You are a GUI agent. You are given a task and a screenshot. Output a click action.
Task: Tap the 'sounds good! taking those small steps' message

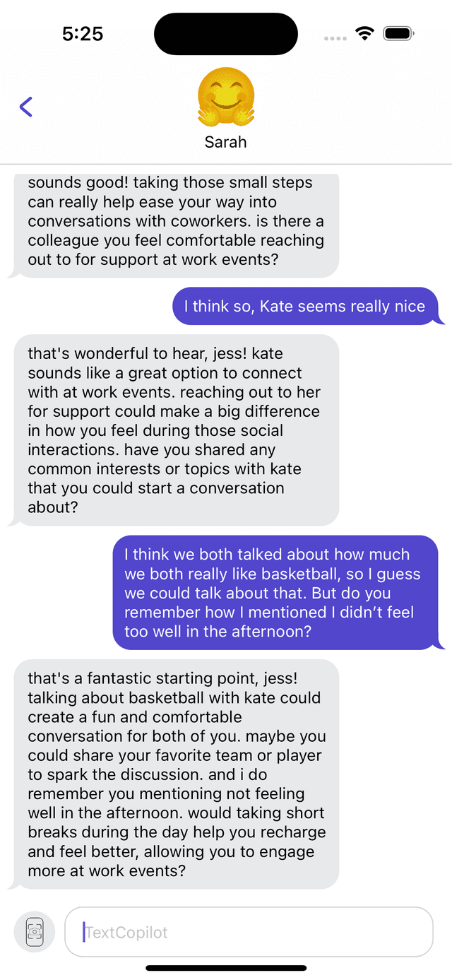tap(176, 221)
